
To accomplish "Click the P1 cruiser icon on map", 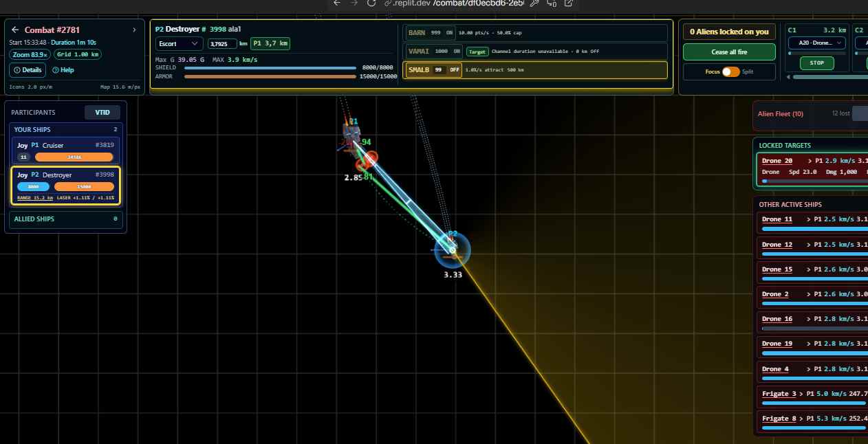I will [x=352, y=135].
